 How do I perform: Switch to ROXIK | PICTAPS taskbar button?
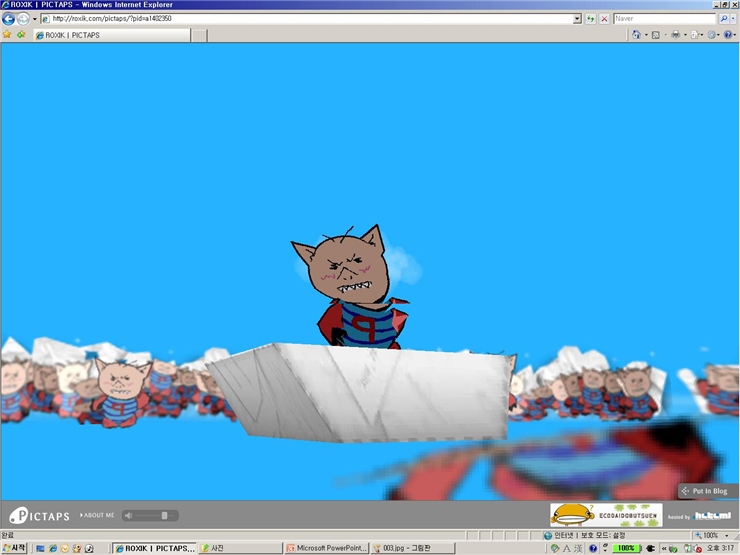(x=154, y=548)
